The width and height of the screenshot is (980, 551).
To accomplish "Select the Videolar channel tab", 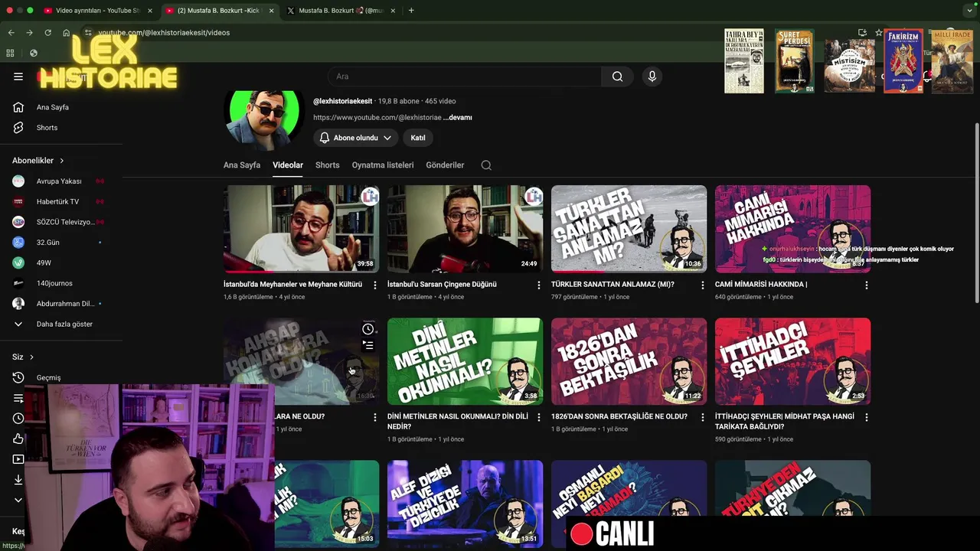I will click(x=288, y=165).
